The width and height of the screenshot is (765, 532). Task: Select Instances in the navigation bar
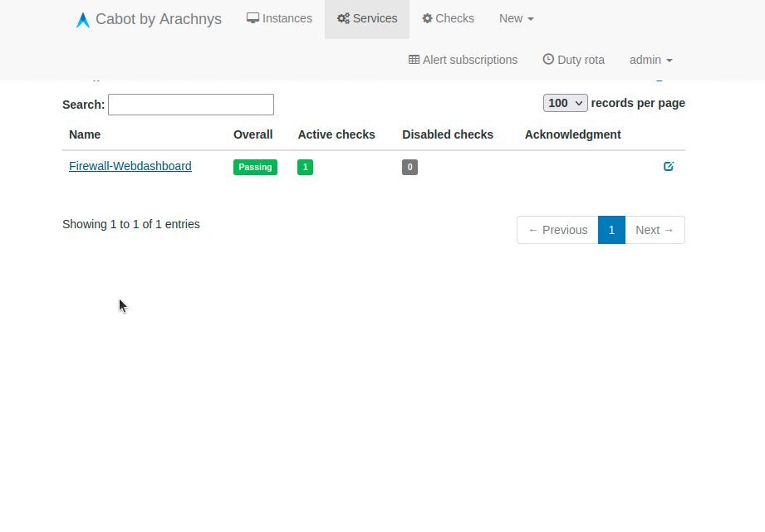coord(279,17)
